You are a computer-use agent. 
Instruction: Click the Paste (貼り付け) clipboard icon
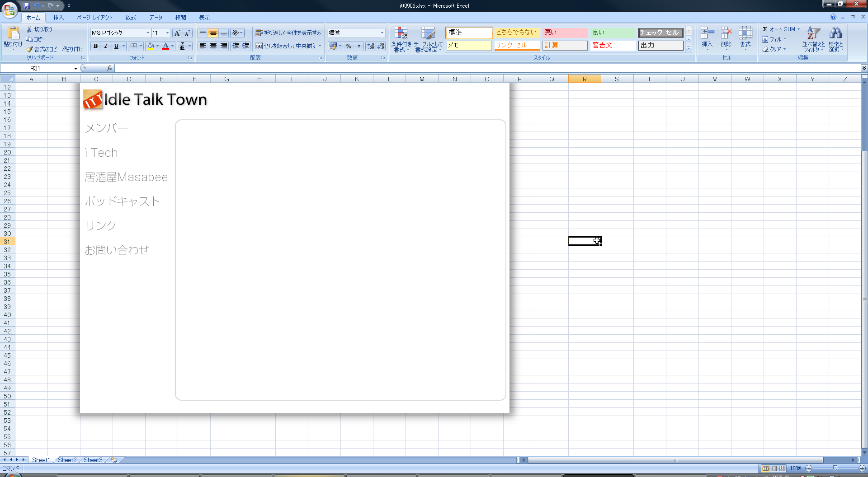13,33
